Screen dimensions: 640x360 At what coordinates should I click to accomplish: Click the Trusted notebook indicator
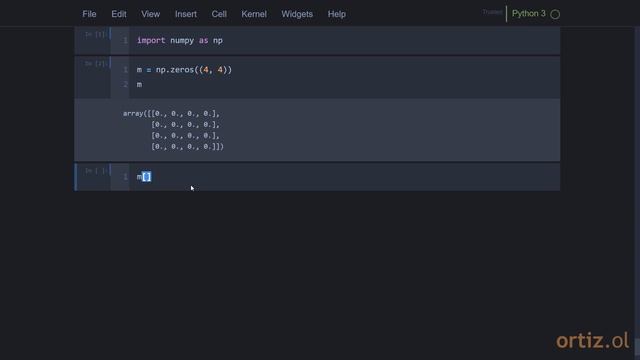tap(492, 12)
